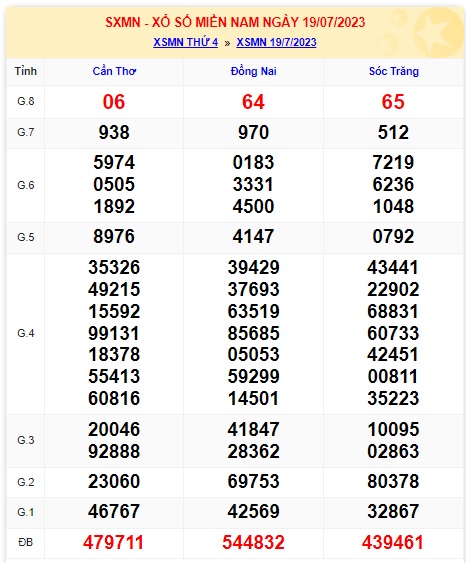Image resolution: width=466 pixels, height=563 pixels.
Task: Click the Tỉnh column header
Action: (x=25, y=71)
